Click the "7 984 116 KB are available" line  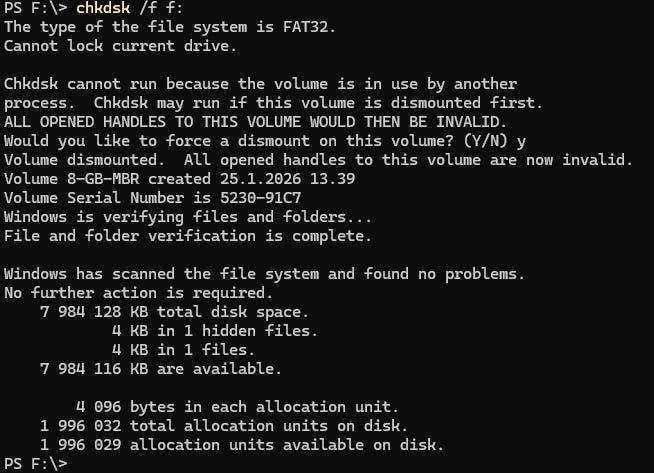pyautogui.click(x=160, y=369)
